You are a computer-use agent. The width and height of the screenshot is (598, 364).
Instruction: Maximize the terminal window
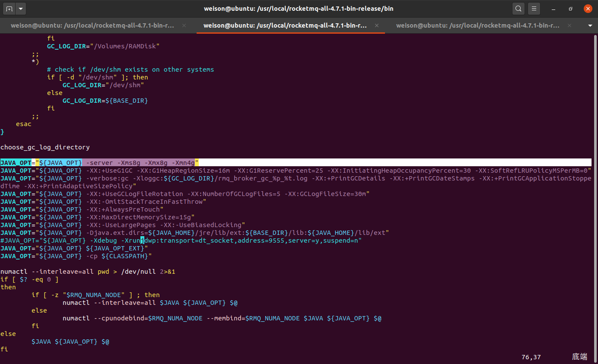pyautogui.click(x=570, y=9)
